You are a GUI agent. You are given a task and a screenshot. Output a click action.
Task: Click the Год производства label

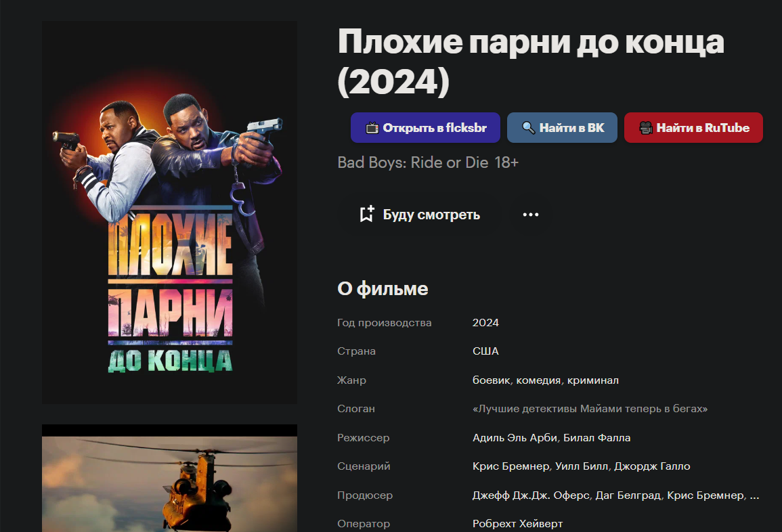(385, 323)
